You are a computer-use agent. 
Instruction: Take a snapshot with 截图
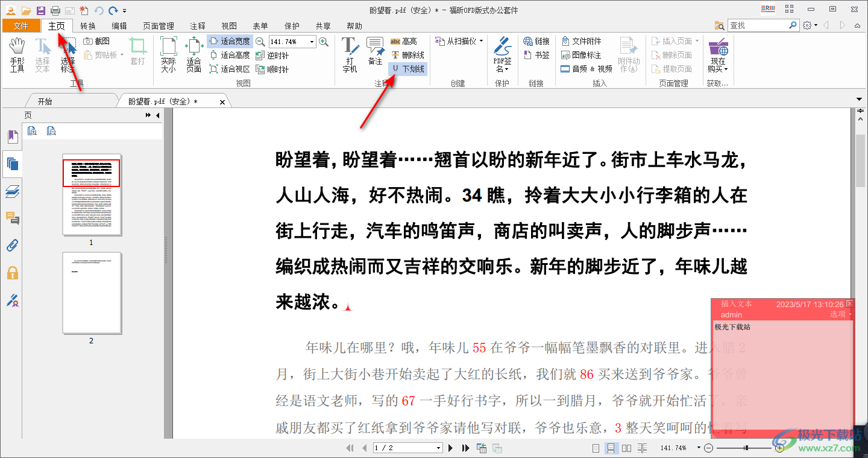point(96,41)
